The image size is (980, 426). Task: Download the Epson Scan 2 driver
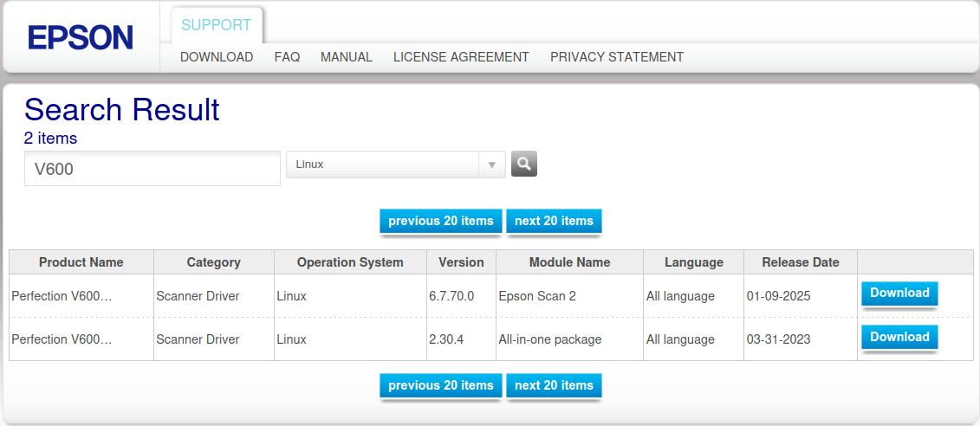(x=899, y=293)
